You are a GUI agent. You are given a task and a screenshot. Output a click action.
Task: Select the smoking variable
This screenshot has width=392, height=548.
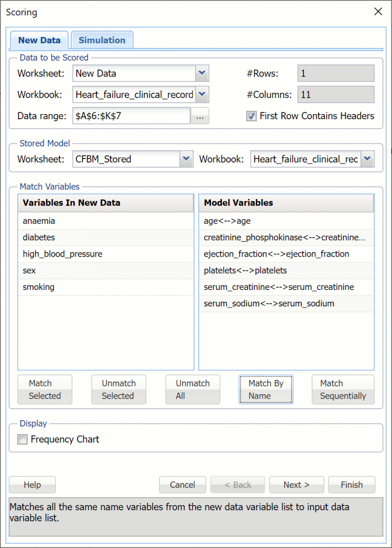[39, 287]
